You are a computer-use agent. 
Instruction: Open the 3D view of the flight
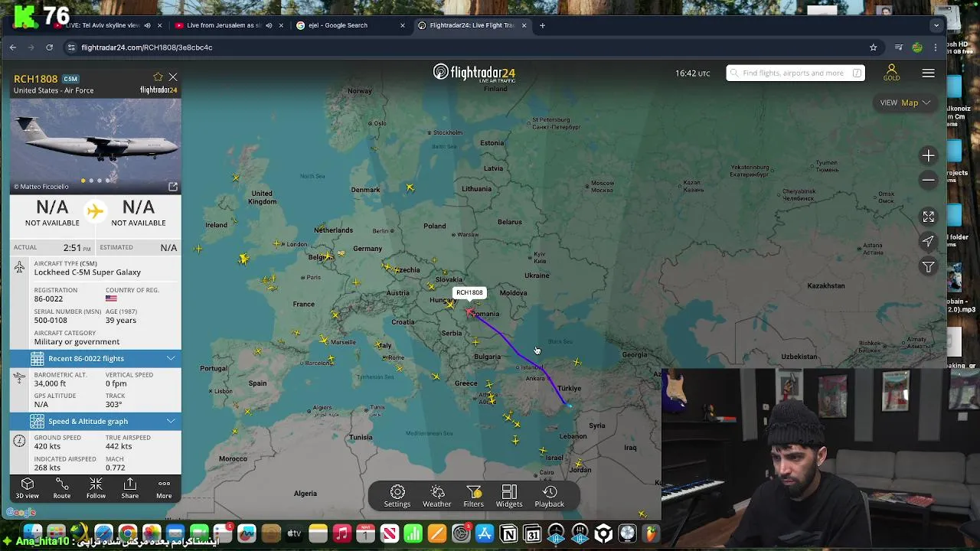(x=28, y=488)
